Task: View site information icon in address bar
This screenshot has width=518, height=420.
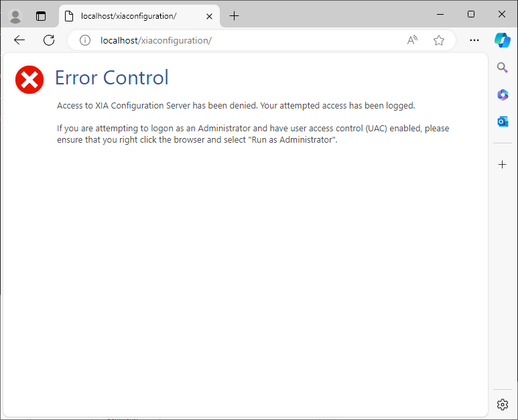Action: pyautogui.click(x=85, y=40)
